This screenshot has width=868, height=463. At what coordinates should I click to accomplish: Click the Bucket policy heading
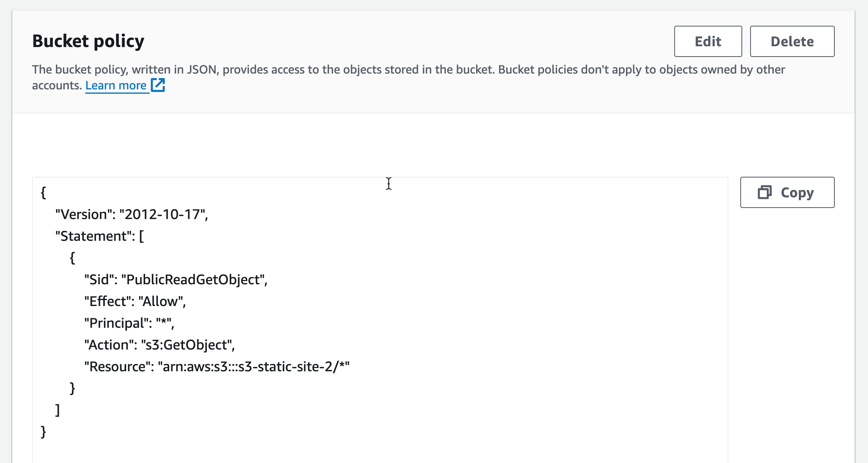[x=88, y=41]
